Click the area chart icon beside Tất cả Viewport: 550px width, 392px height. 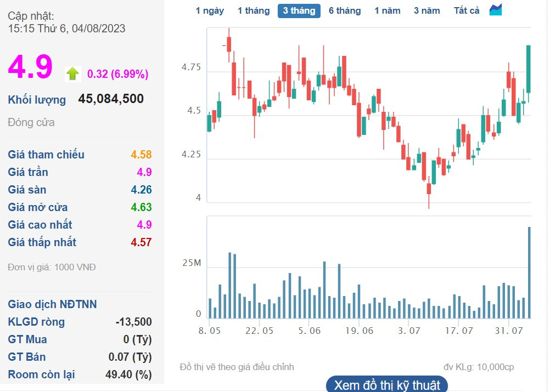pyautogui.click(x=496, y=10)
